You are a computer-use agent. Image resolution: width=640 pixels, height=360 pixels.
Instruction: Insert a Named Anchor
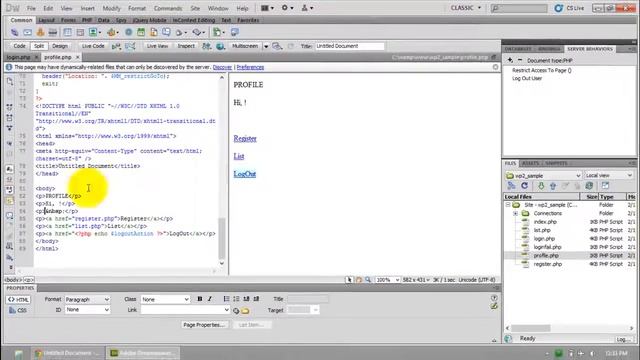[40, 32]
